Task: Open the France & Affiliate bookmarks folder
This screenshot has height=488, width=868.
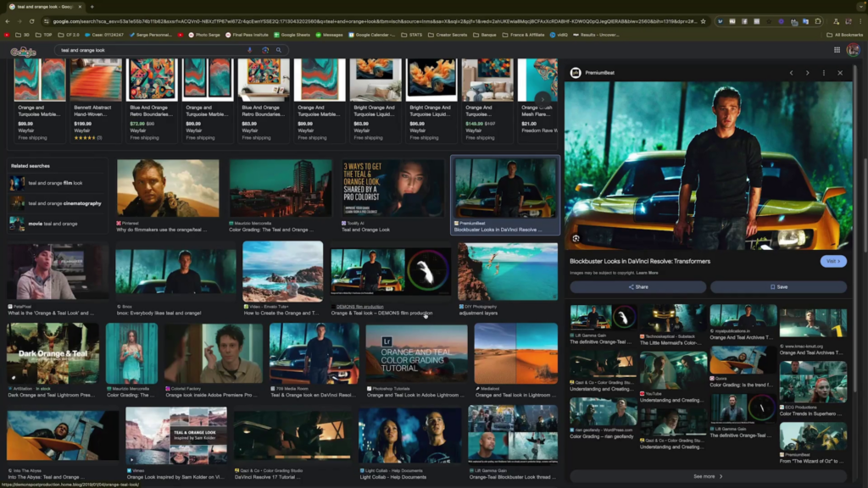Action: pyautogui.click(x=523, y=35)
